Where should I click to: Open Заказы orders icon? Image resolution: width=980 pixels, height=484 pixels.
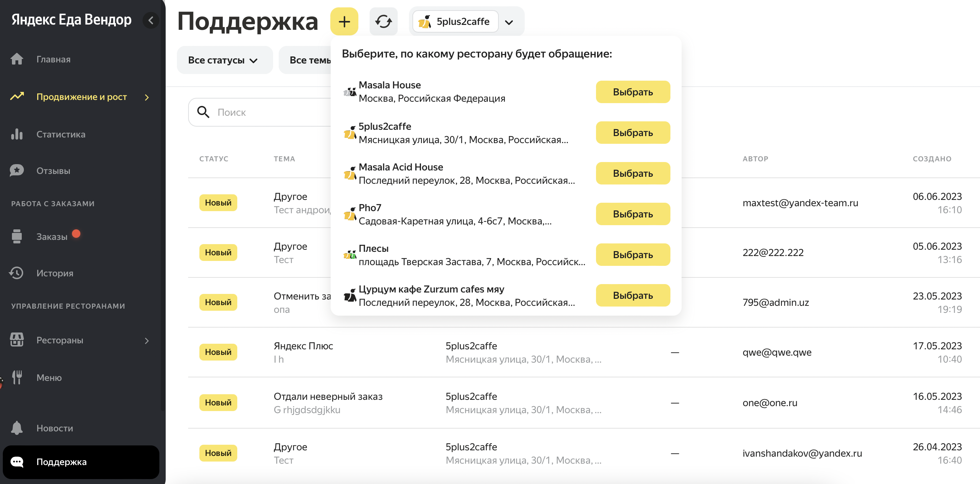pyautogui.click(x=17, y=236)
